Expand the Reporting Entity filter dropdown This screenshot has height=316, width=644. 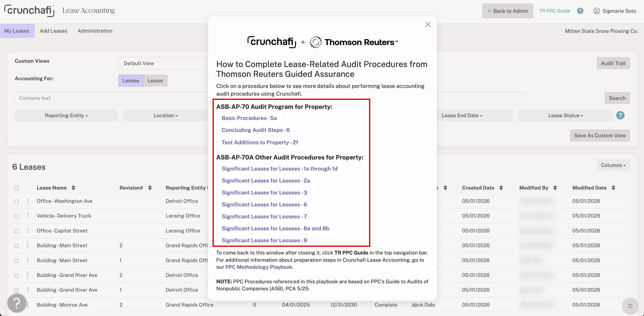(66, 115)
